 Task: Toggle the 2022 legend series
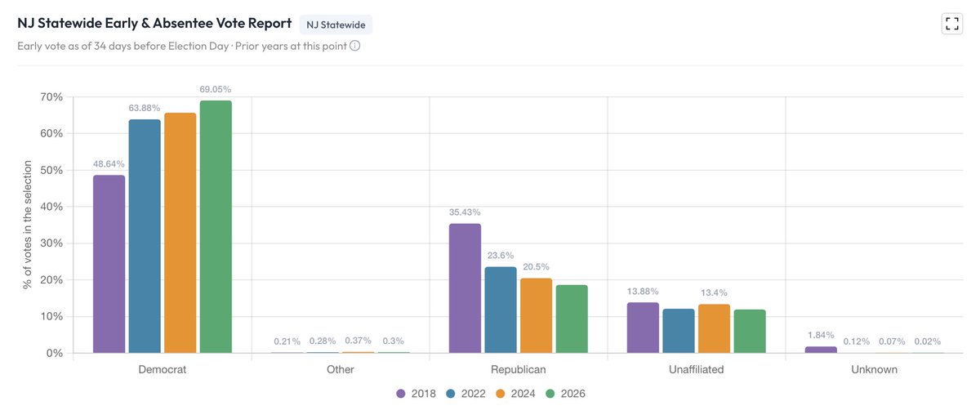[465, 393]
